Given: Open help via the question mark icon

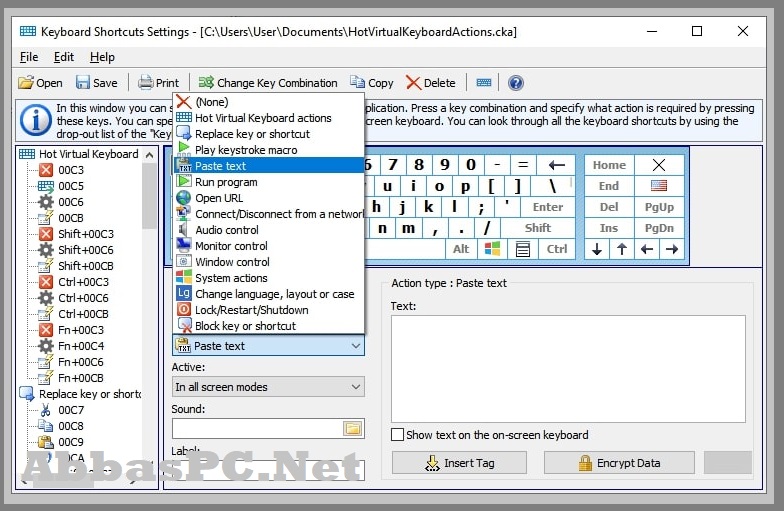Looking at the screenshot, I should 516,82.
